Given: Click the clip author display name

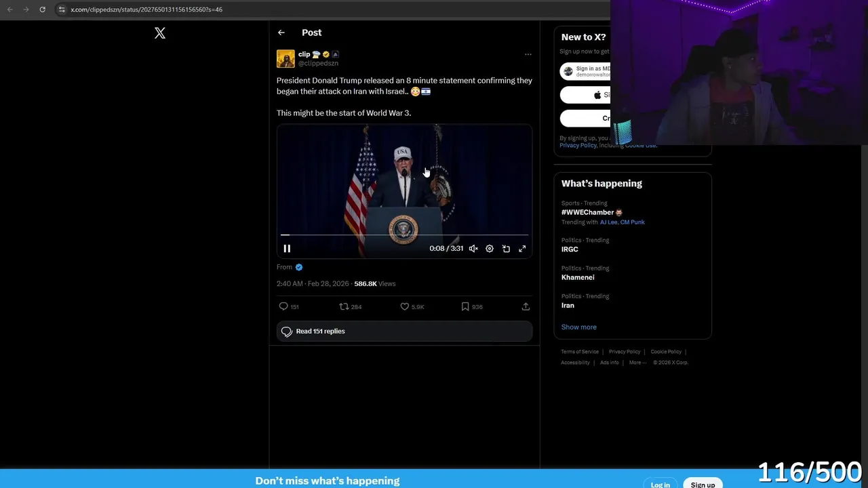Looking at the screenshot, I should [x=304, y=54].
